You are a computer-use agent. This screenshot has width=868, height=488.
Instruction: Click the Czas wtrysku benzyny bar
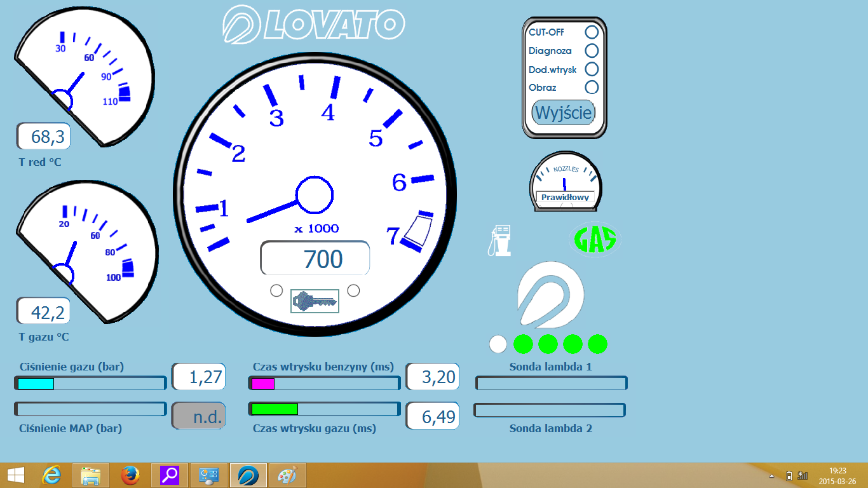[x=324, y=383]
